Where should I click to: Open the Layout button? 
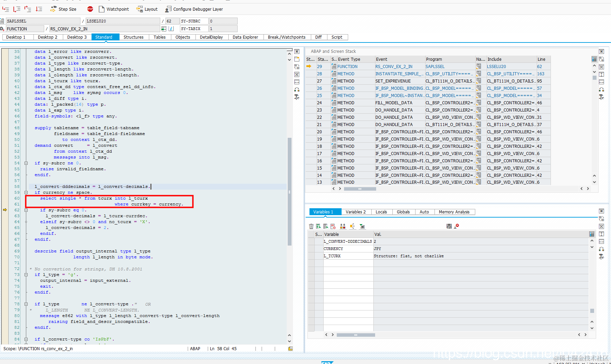(x=147, y=9)
